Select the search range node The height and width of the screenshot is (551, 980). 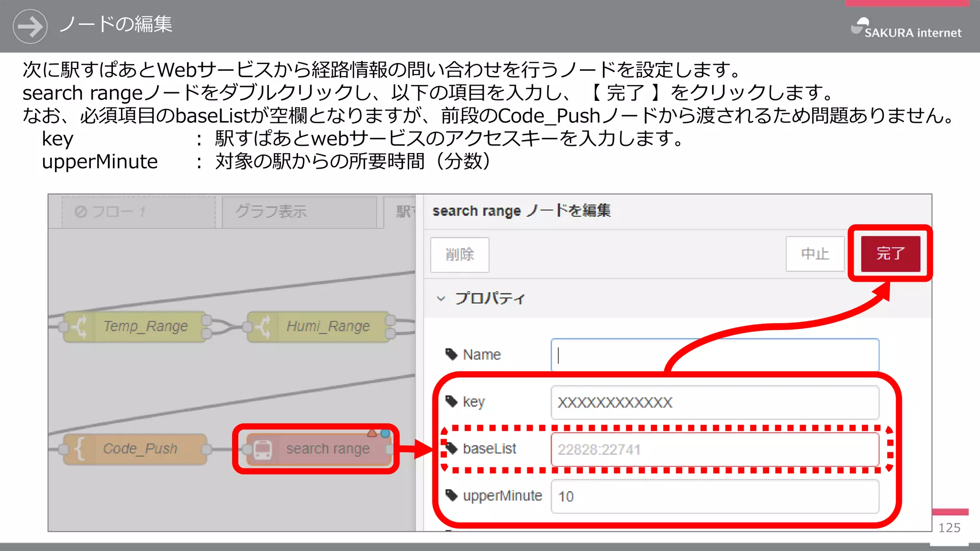319,449
